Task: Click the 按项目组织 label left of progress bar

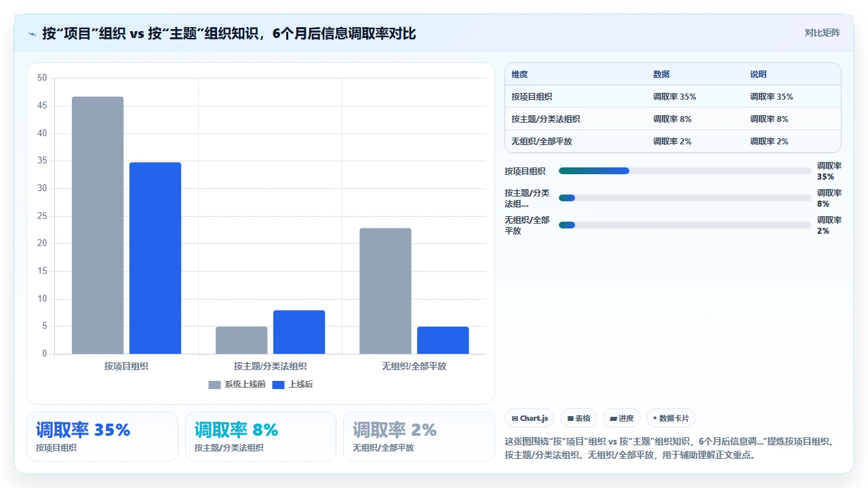Action: pyautogui.click(x=525, y=171)
